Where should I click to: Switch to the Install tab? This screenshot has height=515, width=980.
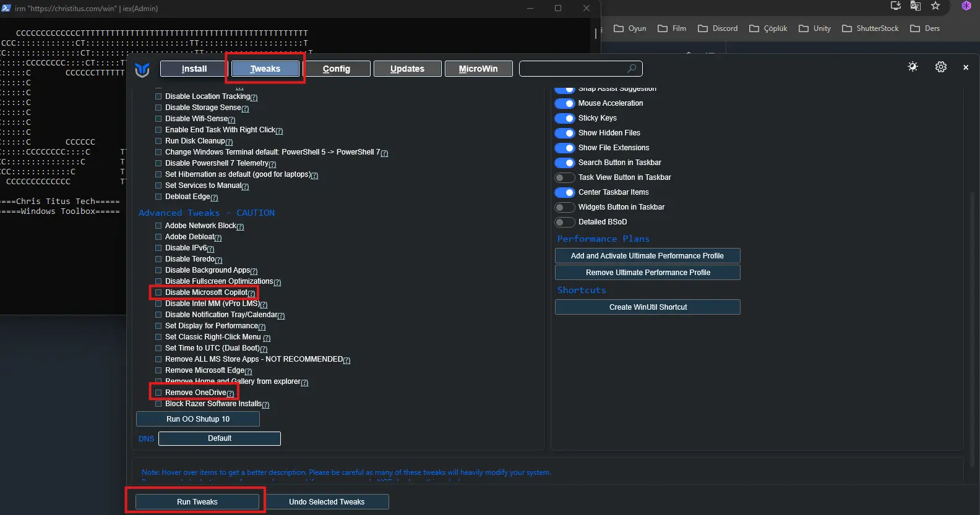[x=194, y=69]
